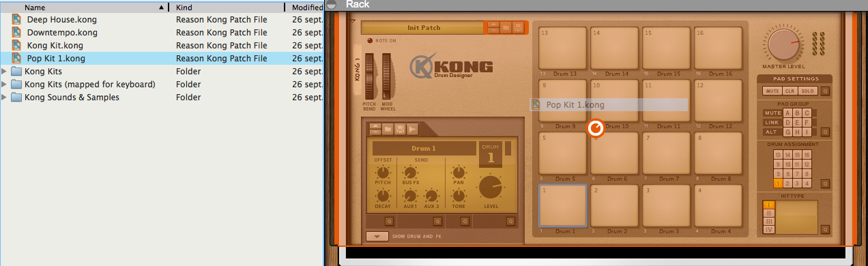Image resolution: width=868 pixels, height=266 pixels.
Task: Hit drum pad 16
Action: click(717, 48)
